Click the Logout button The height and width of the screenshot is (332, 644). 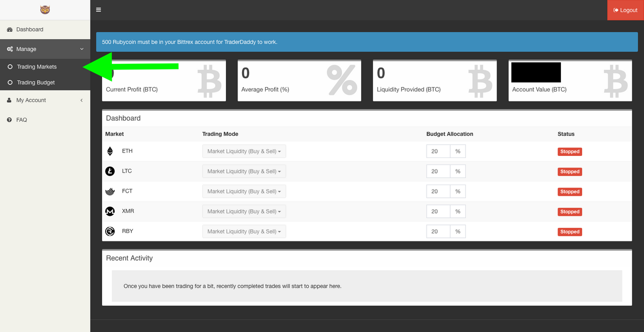tap(625, 10)
